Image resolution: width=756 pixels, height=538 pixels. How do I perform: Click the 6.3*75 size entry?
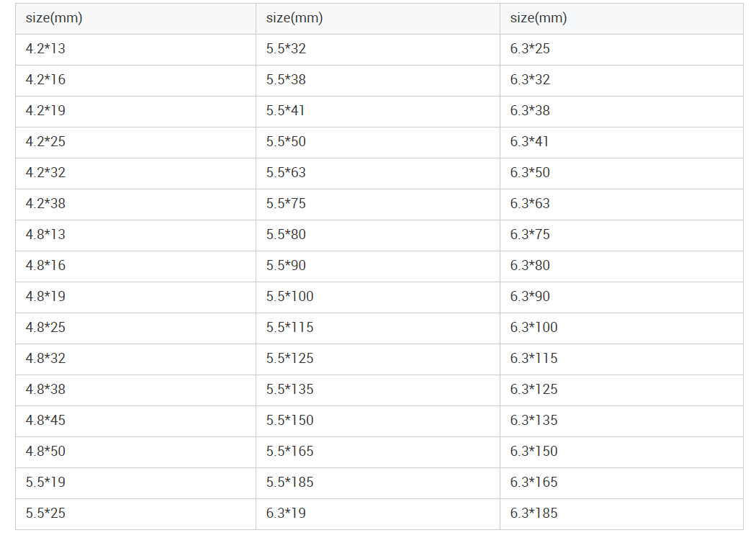pos(530,235)
